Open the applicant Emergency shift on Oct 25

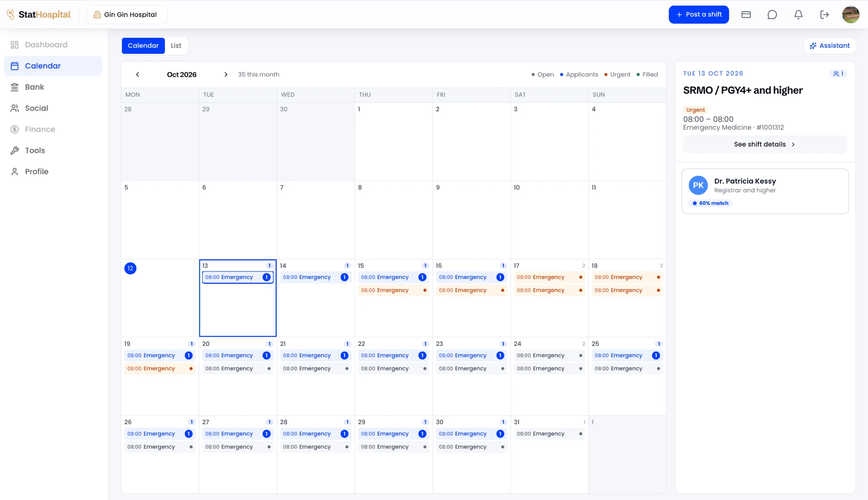(x=627, y=355)
